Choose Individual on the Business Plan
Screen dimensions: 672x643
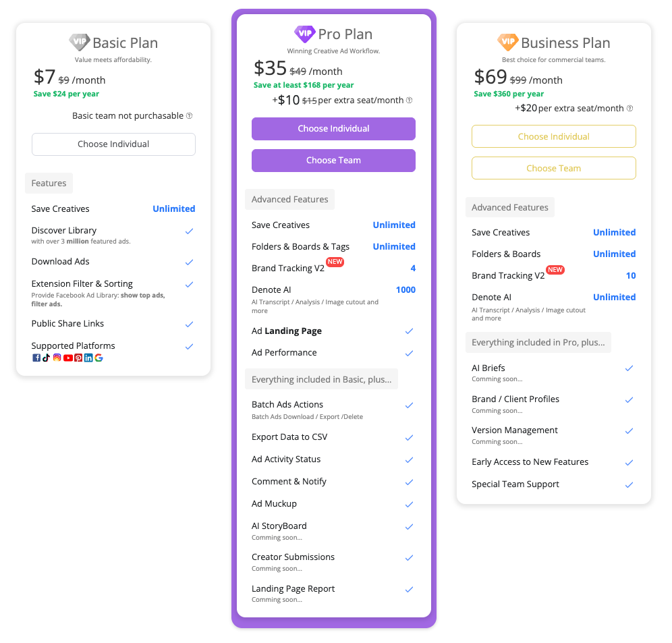click(553, 136)
